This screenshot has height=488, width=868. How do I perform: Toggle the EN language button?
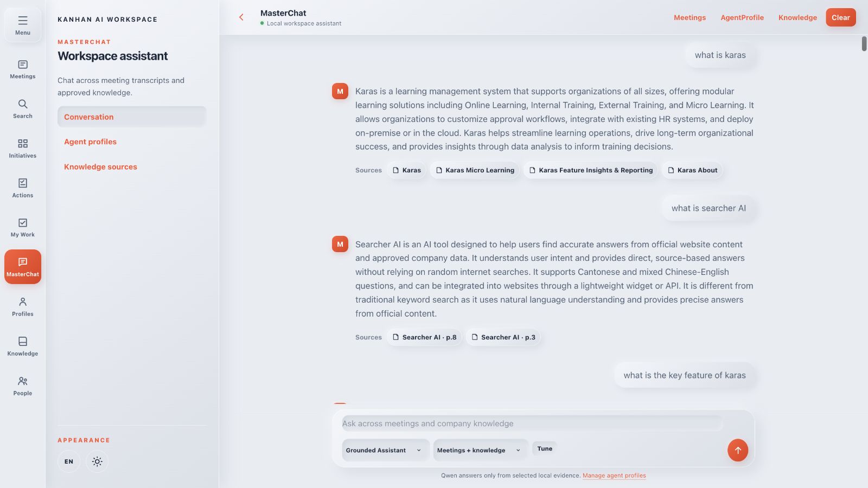tap(69, 461)
